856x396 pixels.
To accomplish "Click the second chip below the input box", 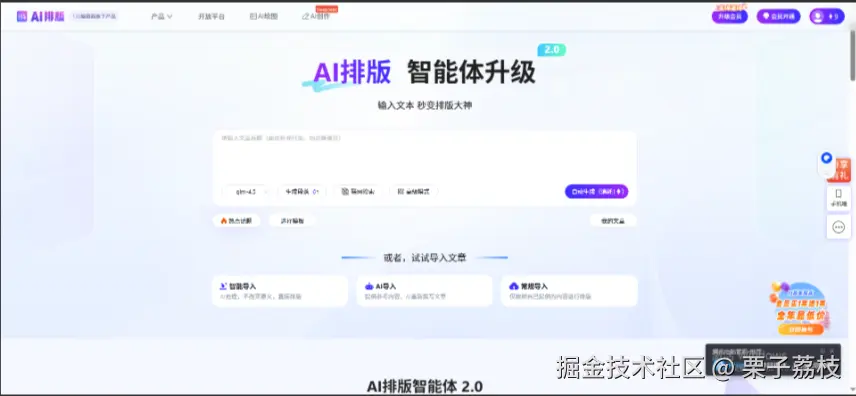I will [x=292, y=221].
